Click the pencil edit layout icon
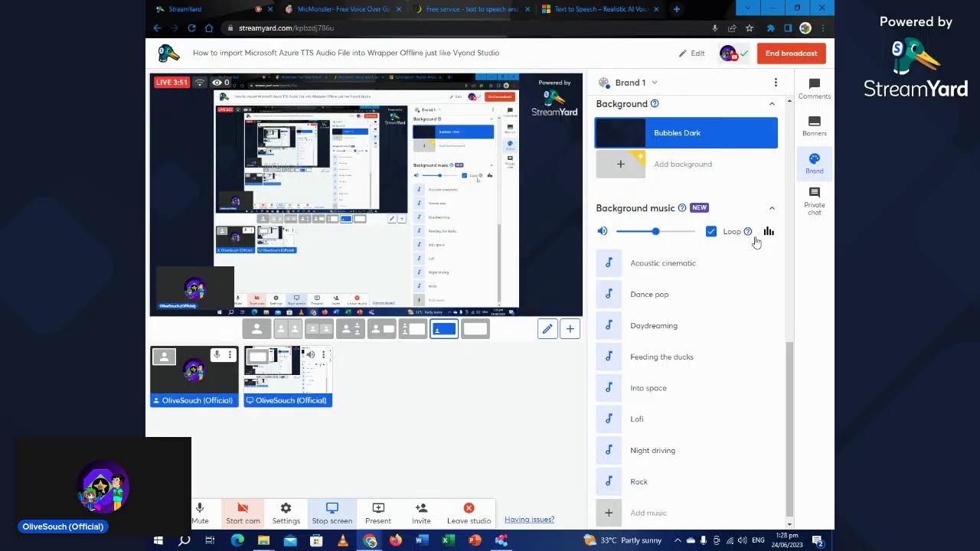 [x=547, y=329]
